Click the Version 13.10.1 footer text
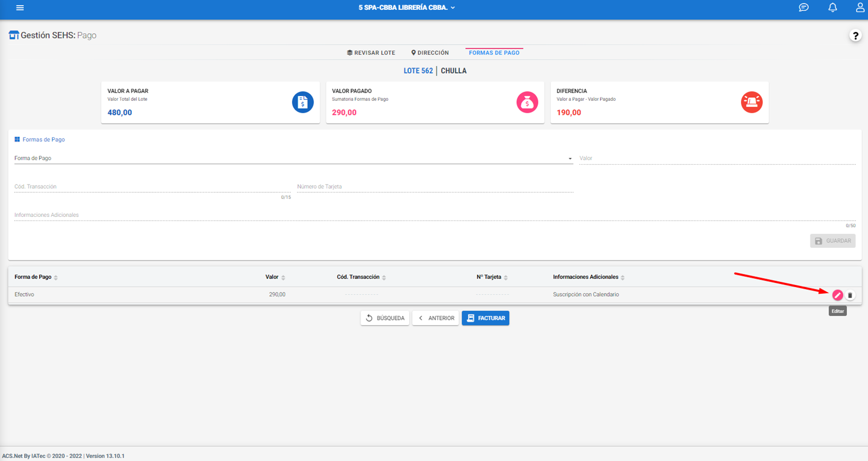Image resolution: width=868 pixels, height=461 pixels. tap(105, 456)
